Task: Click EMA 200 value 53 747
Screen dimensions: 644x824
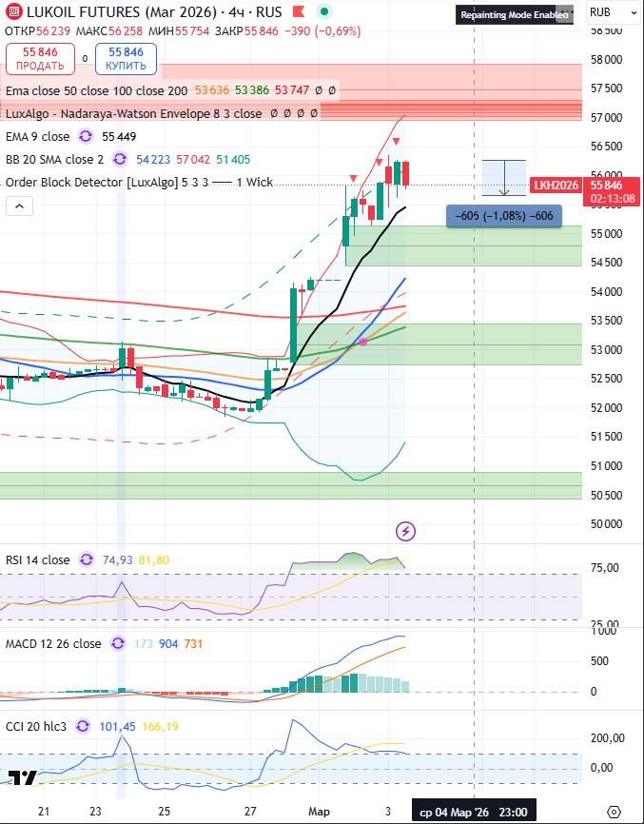Action: [292, 91]
